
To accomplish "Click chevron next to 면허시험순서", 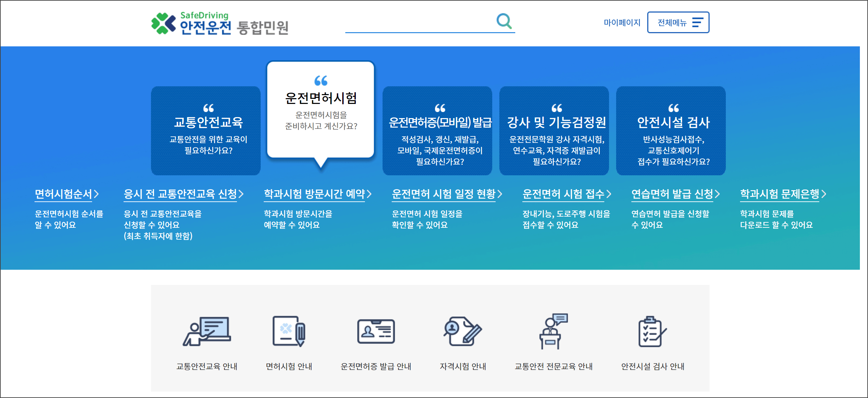I will coord(96,194).
